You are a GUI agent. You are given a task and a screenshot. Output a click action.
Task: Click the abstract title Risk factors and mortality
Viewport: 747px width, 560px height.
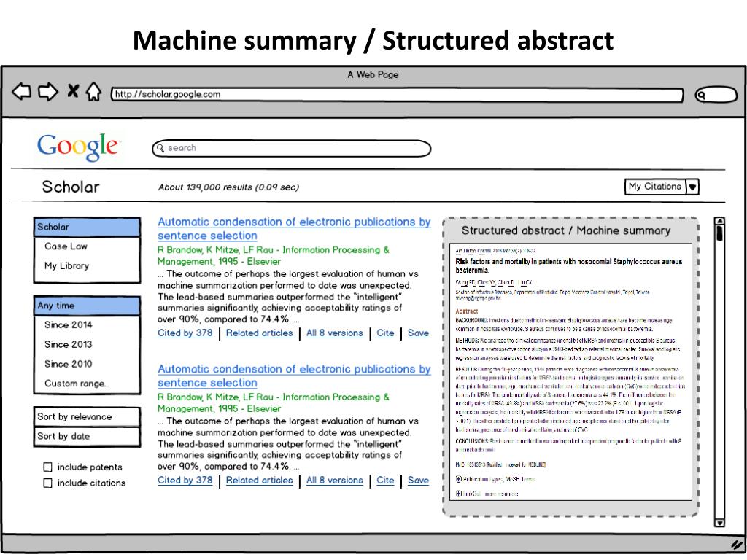pyautogui.click(x=568, y=265)
